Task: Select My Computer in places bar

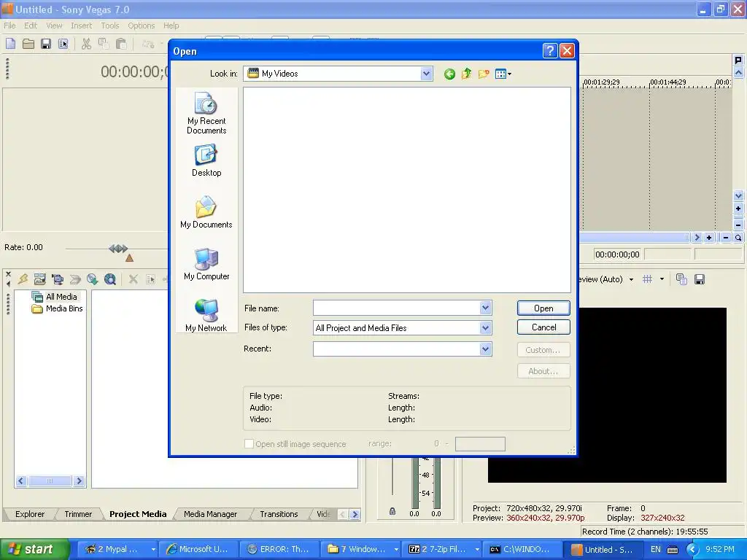Action: coord(206,264)
